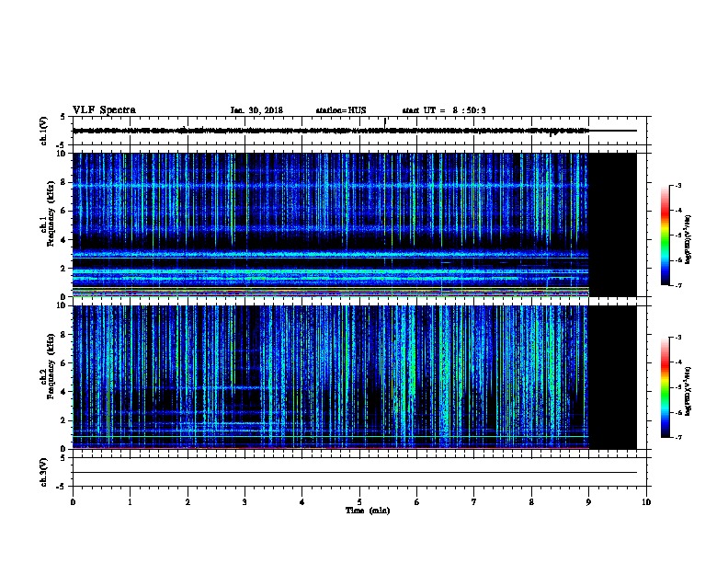The width and height of the screenshot is (728, 563).
Task: Click the "ch.1(V)" waveform axis label
Action: click(43, 131)
